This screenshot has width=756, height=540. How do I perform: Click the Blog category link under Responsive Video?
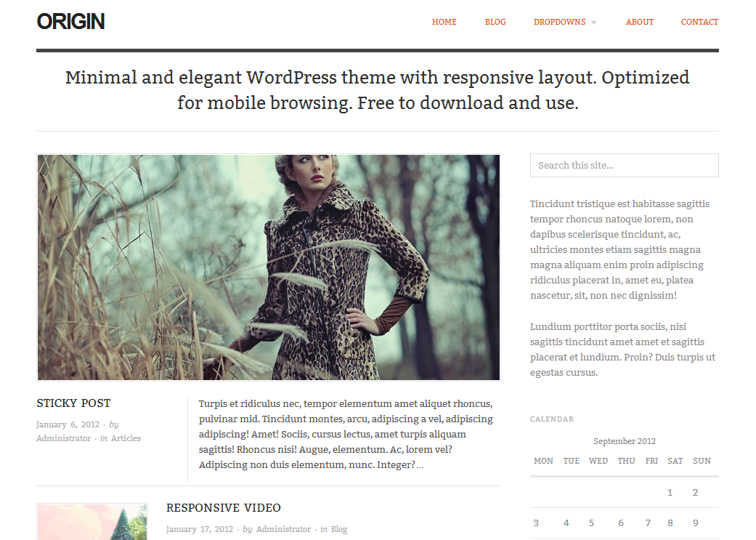pos(339,529)
